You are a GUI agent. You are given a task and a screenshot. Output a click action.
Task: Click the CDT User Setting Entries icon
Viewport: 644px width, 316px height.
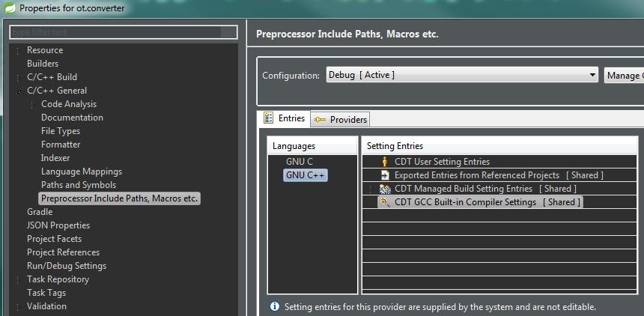pos(385,162)
